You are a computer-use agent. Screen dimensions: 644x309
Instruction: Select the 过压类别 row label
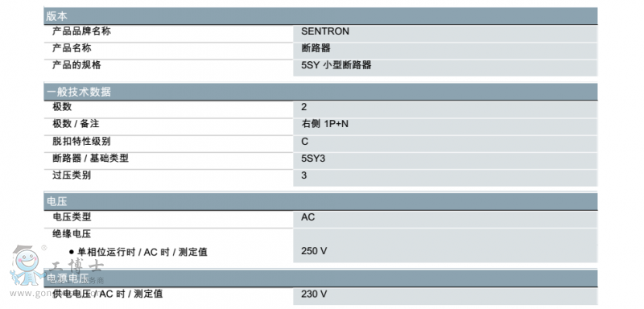72,175
